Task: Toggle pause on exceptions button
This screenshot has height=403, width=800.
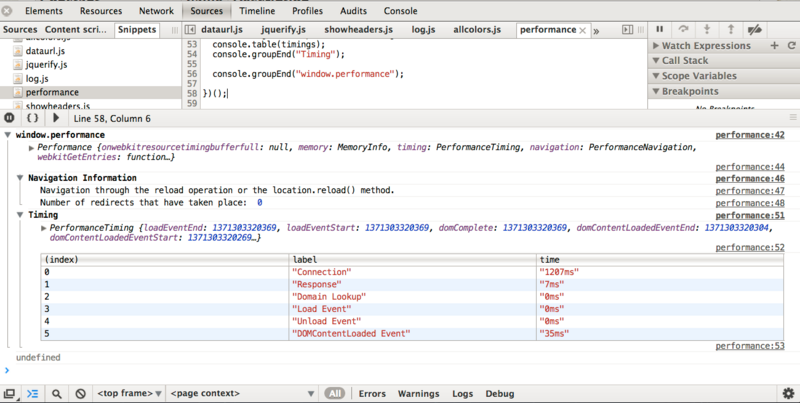Action: point(10,118)
